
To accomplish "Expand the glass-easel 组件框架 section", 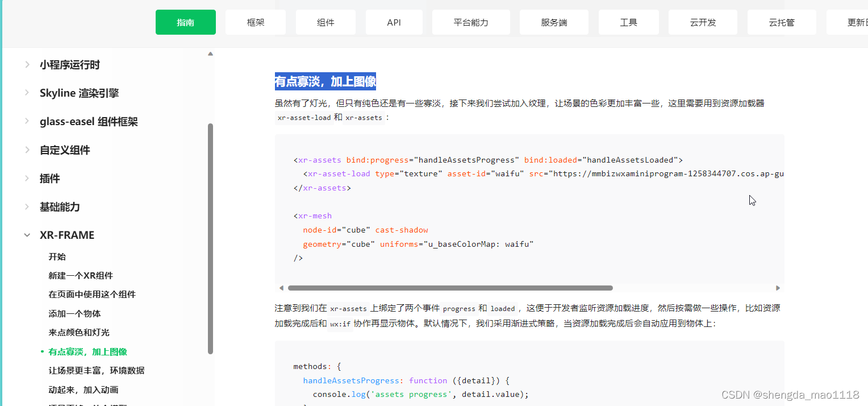I will pyautogui.click(x=88, y=121).
